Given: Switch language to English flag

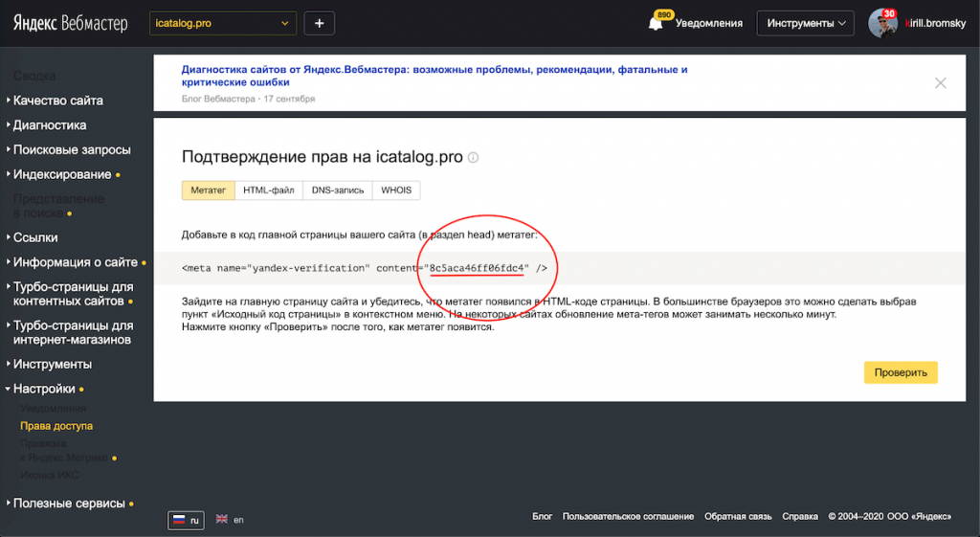Looking at the screenshot, I should (x=229, y=520).
